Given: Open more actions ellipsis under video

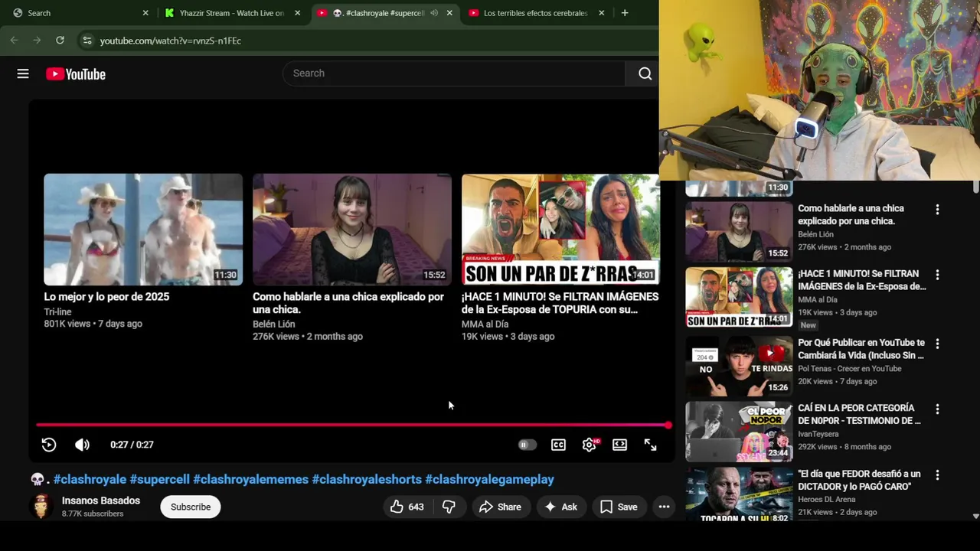Looking at the screenshot, I should pos(664,507).
